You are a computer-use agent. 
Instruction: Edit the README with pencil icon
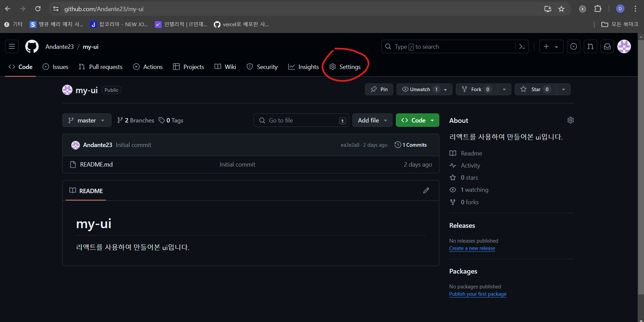point(426,190)
